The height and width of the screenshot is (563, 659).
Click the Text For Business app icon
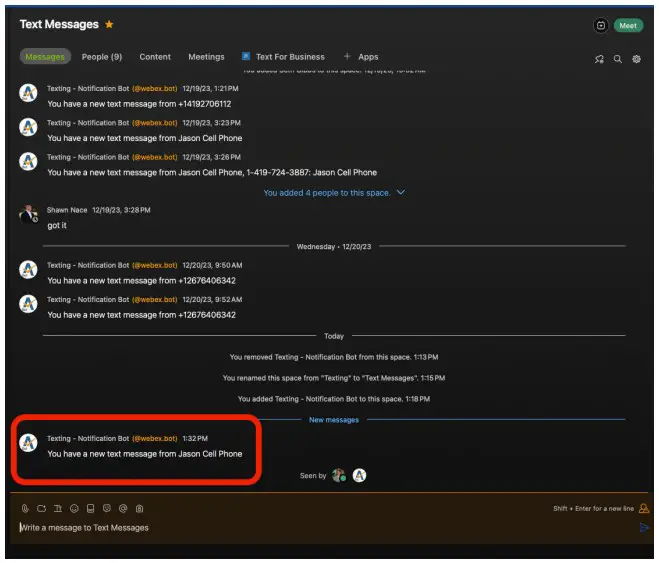[x=246, y=56]
